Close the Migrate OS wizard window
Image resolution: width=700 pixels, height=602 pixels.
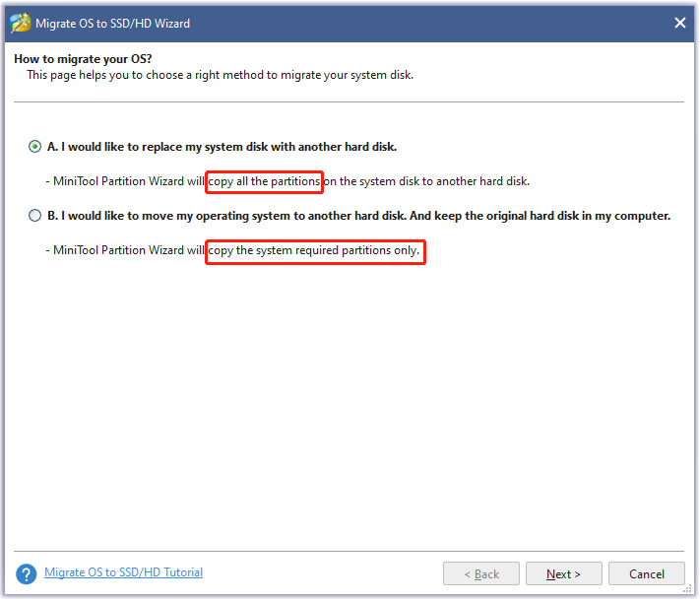(679, 23)
